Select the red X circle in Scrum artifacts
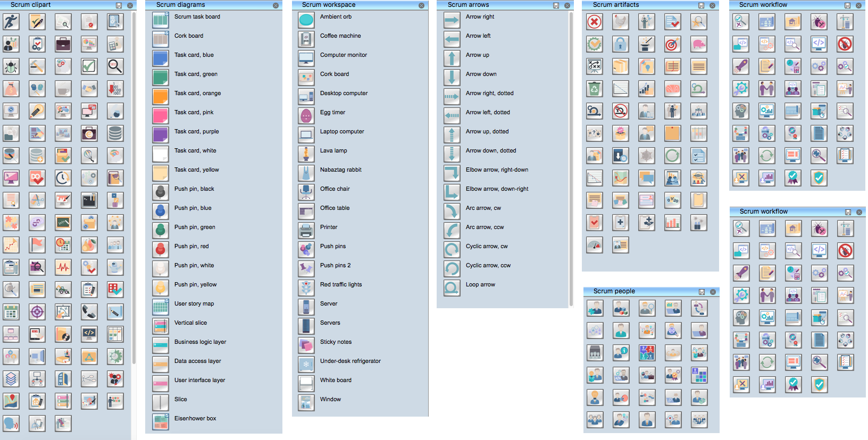 (x=595, y=22)
